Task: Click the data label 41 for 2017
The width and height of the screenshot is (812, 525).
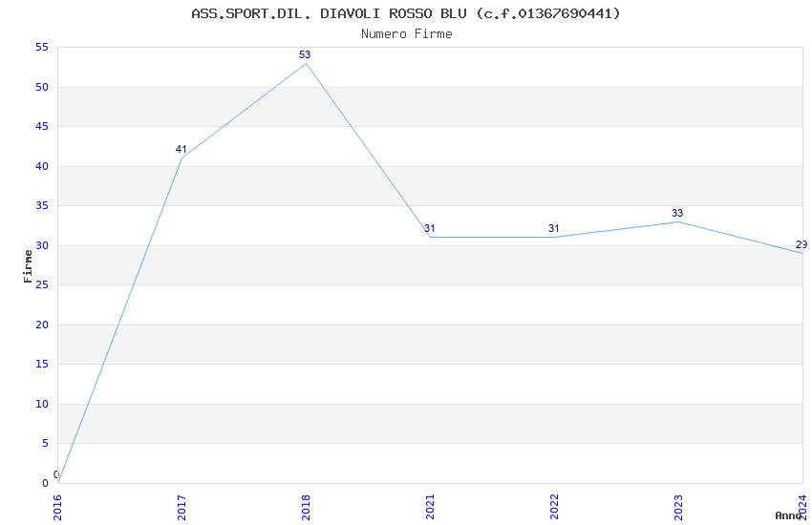Action: 181,150
